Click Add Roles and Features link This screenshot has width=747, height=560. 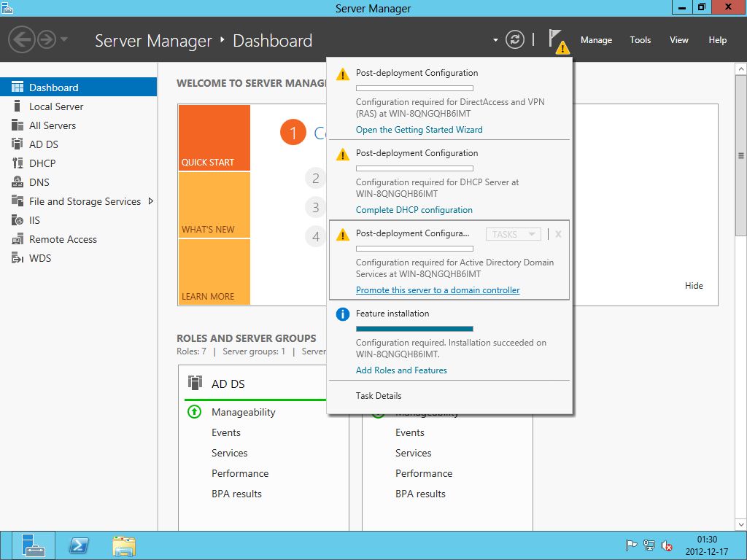(401, 370)
